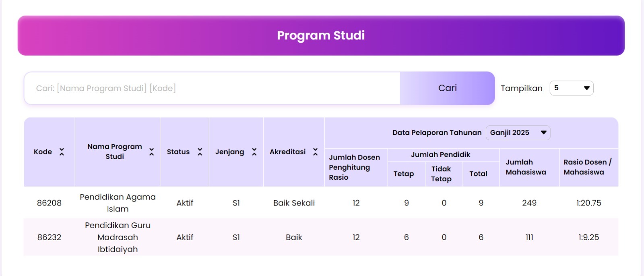Select the 249 student count cell
Image resolution: width=644 pixels, height=276 pixels.
(529, 203)
